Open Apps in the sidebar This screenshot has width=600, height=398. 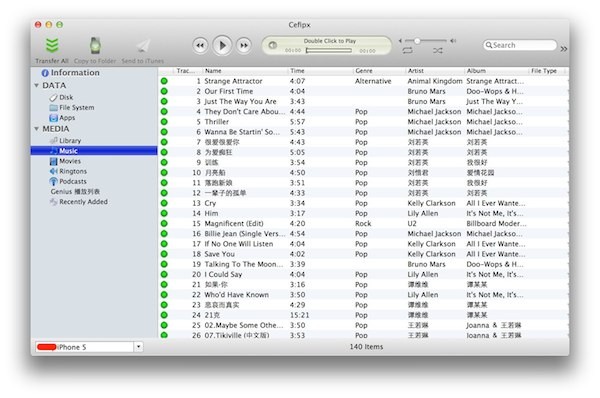tap(62, 118)
